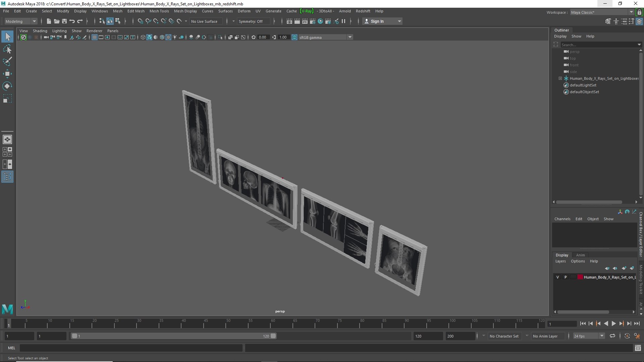Click the Undo arrow icon
The height and width of the screenshot is (362, 644).
(72, 21)
